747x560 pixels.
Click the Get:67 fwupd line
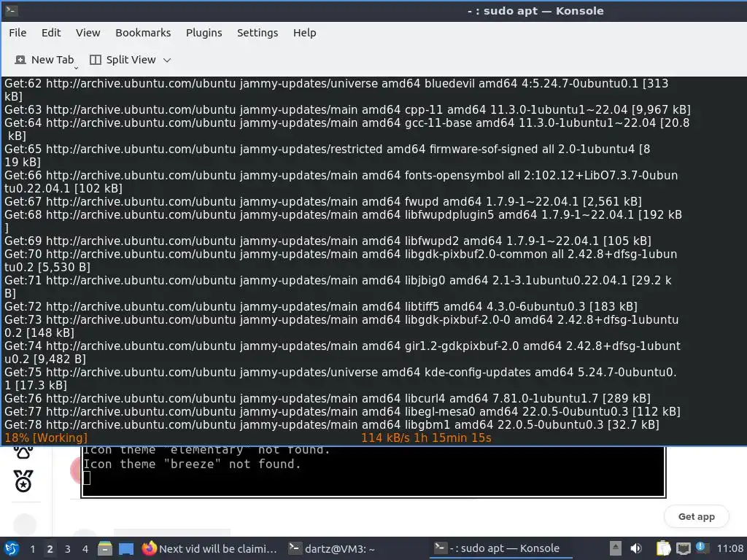323,201
